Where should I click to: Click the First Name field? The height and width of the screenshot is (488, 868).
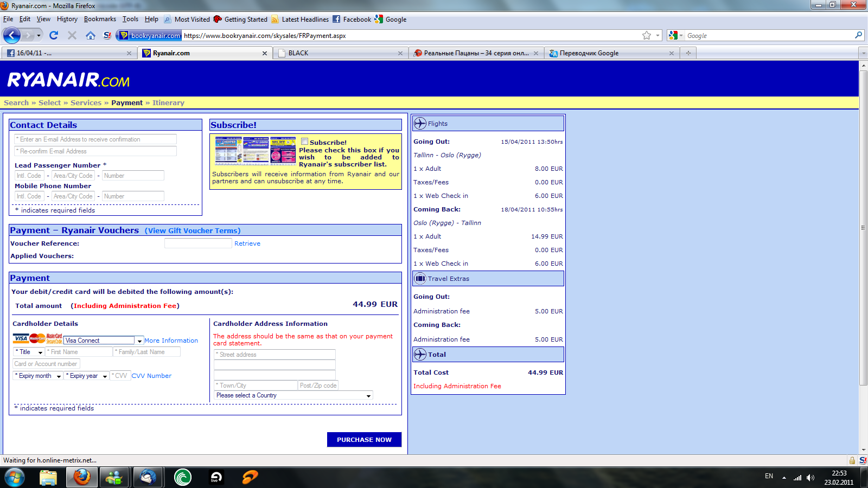click(79, 352)
